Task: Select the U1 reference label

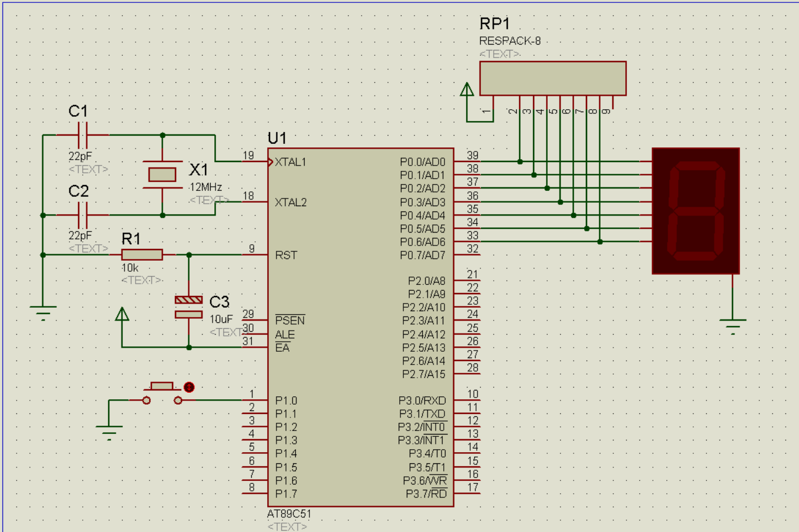Action: (x=277, y=138)
